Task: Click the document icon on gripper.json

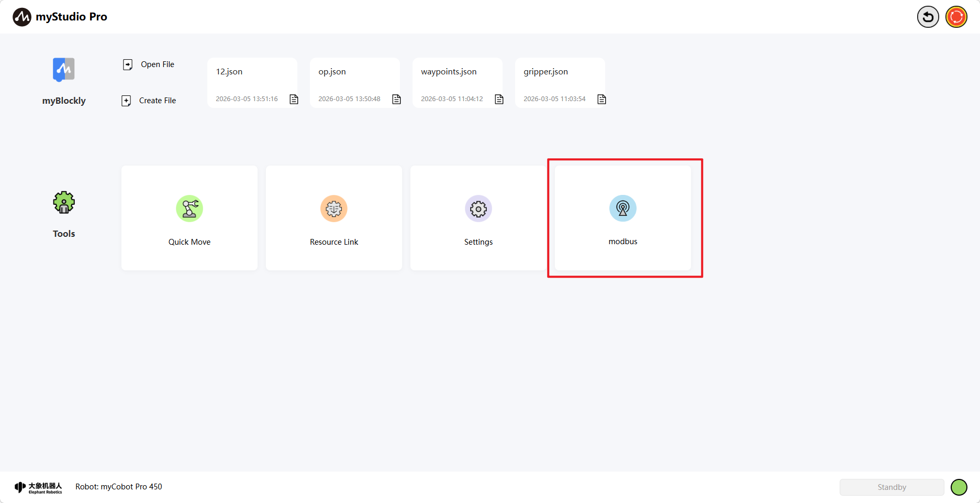Action: pyautogui.click(x=602, y=99)
